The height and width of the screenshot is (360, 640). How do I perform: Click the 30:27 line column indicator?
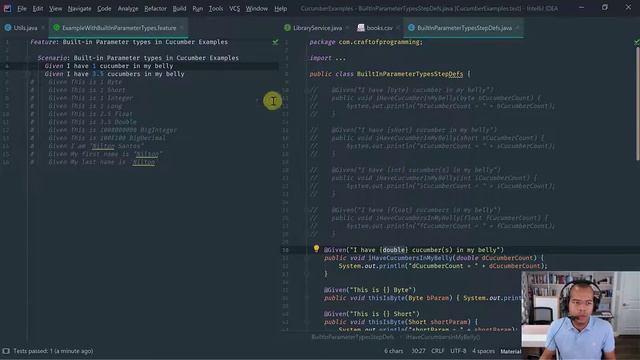[418, 351]
